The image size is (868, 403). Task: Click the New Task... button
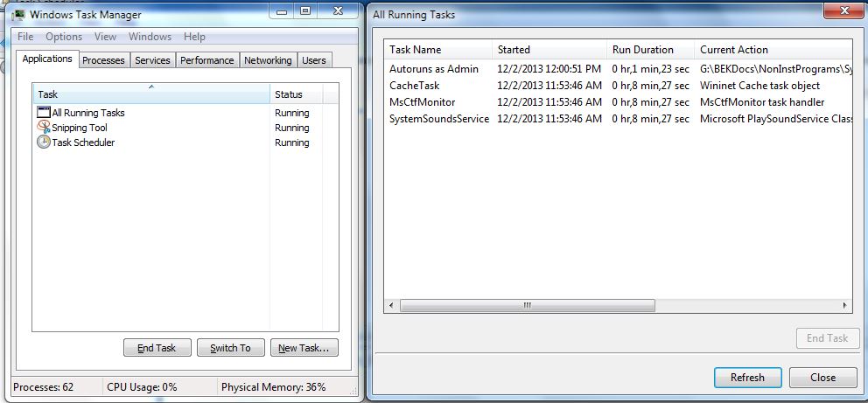pos(304,348)
